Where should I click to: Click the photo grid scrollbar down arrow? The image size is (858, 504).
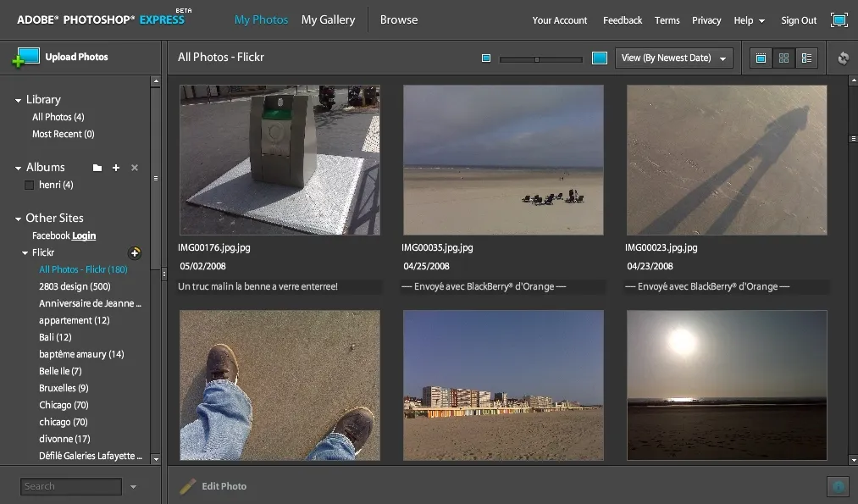853,460
